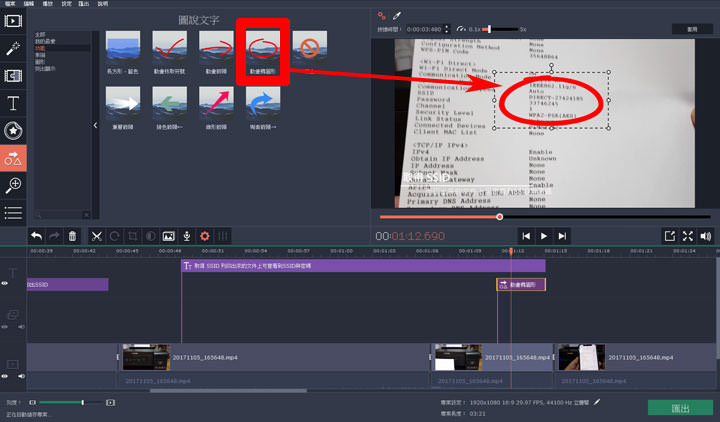Screen dimensions: 720x422
Task: Open Clip properties orange gear icon
Action: click(205, 236)
